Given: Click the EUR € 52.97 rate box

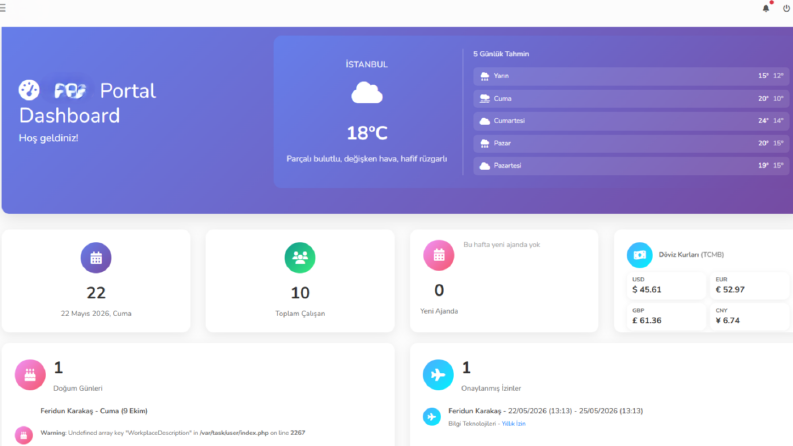Looking at the screenshot, I should coord(750,286).
